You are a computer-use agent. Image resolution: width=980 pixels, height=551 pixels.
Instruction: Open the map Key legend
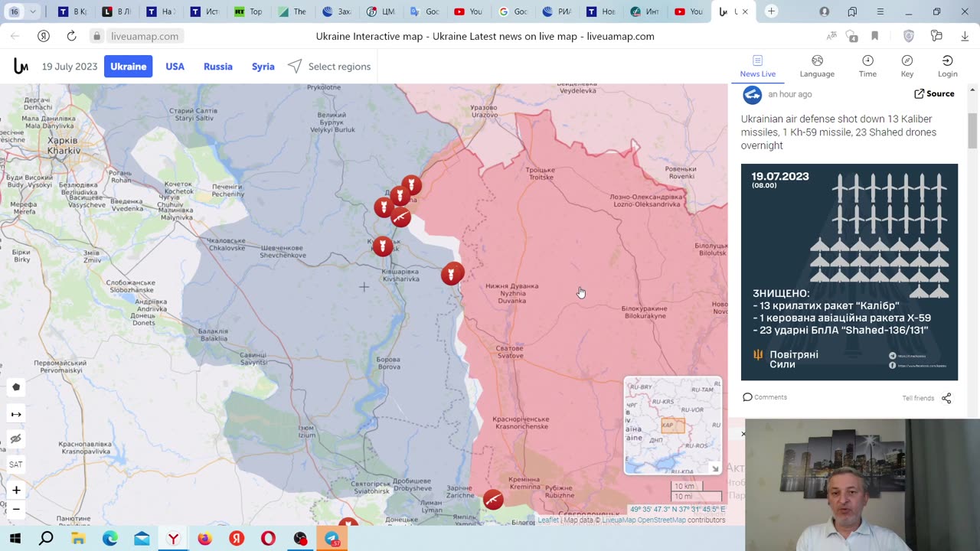click(907, 67)
